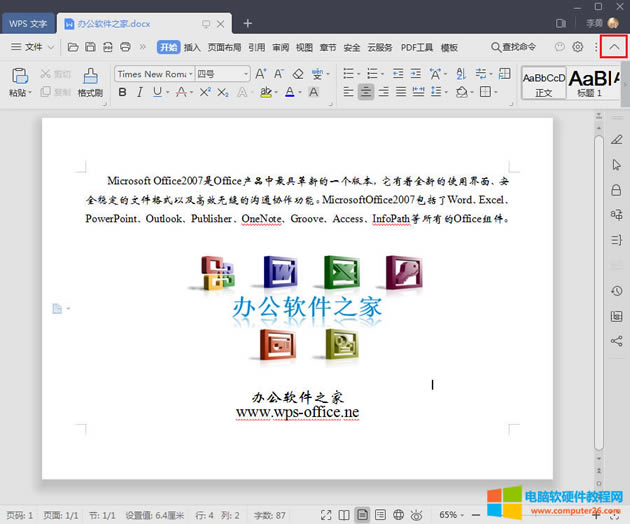Viewport: 630px width, 524px height.
Task: Switch to web layout globe icon
Action: point(399,515)
